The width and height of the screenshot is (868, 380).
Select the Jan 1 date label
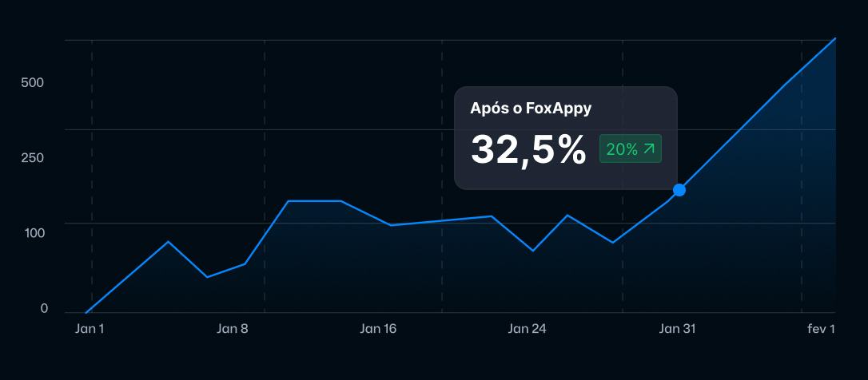90,328
